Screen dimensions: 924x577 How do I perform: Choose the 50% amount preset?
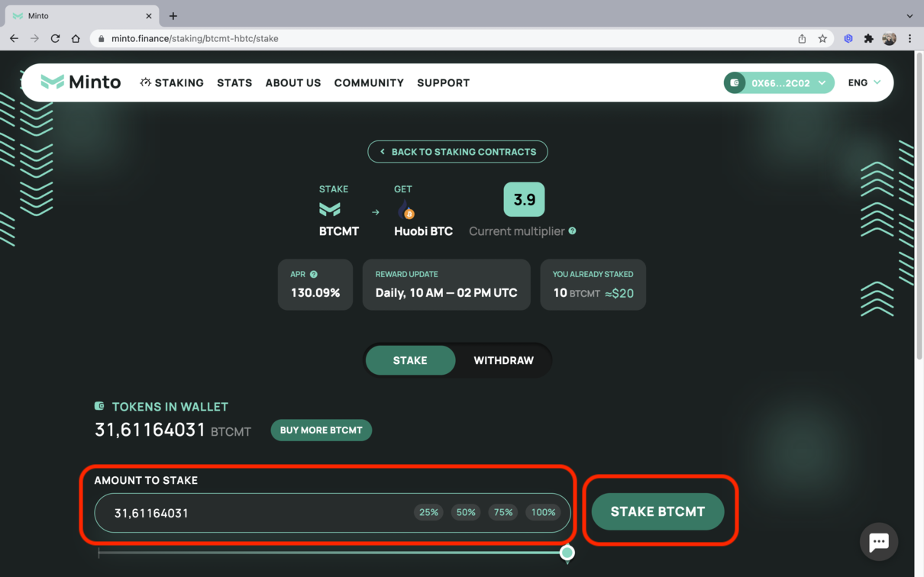click(466, 512)
